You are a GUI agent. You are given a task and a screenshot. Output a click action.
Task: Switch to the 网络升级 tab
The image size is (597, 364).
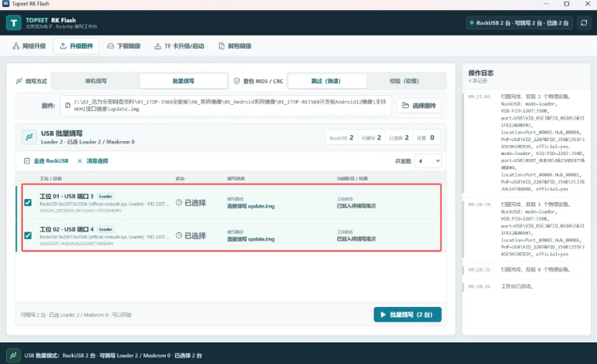29,46
